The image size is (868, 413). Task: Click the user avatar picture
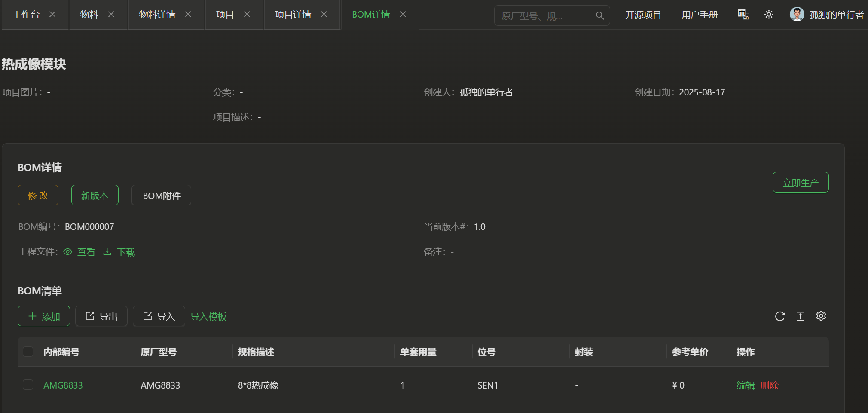pos(797,15)
